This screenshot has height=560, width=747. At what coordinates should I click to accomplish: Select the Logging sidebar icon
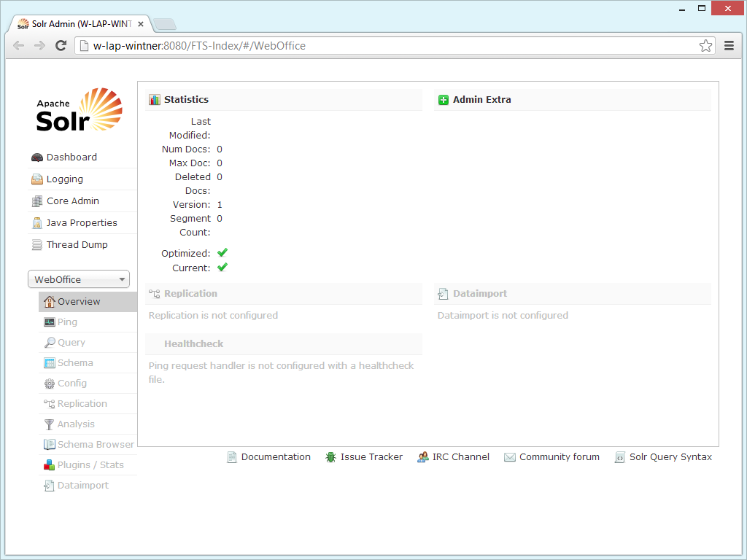(x=36, y=179)
